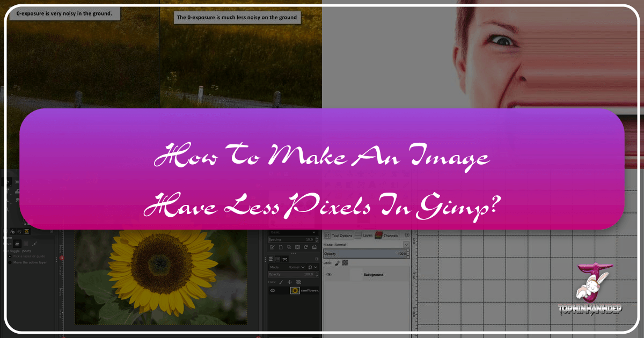
Task: Click the delete brush icon
Action: (297, 247)
